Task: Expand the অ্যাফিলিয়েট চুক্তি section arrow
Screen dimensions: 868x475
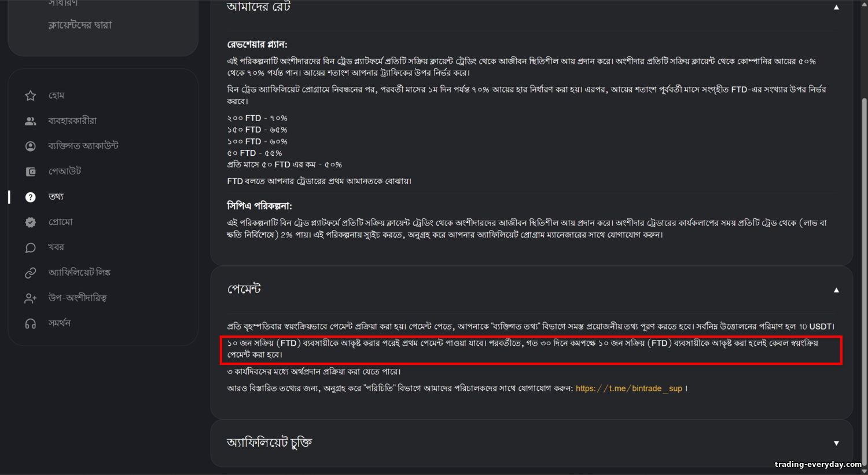Action: tap(836, 443)
